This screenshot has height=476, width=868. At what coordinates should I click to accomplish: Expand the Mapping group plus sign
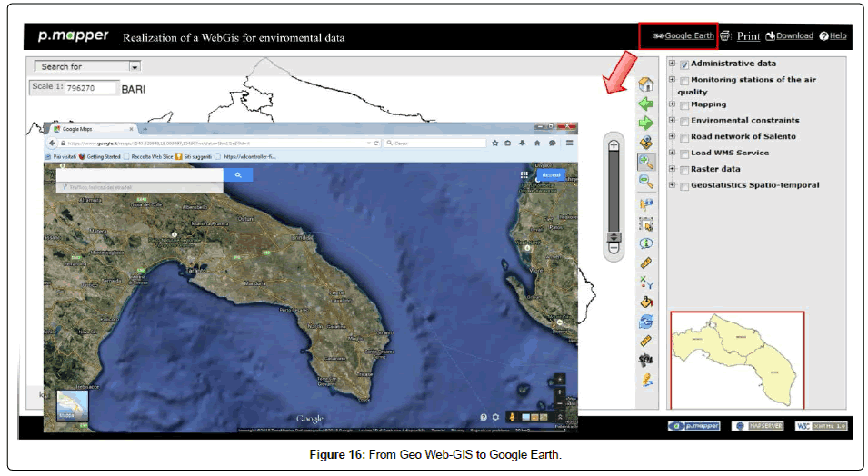tap(672, 104)
